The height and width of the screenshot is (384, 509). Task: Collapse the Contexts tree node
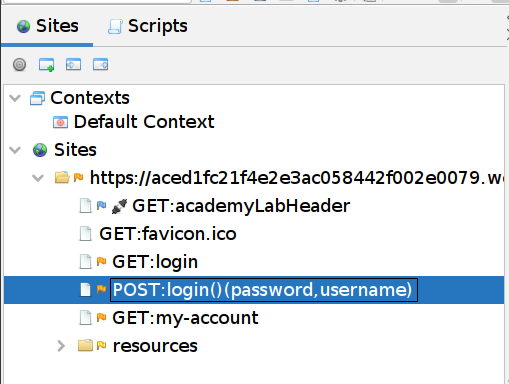click(x=15, y=98)
